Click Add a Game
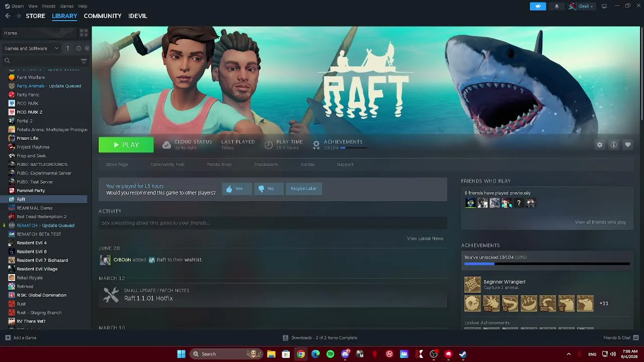 click(21, 338)
